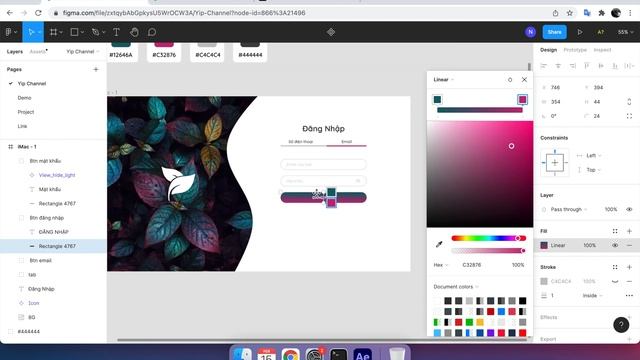
Task: Select the Comment tool
Action: tap(152, 32)
